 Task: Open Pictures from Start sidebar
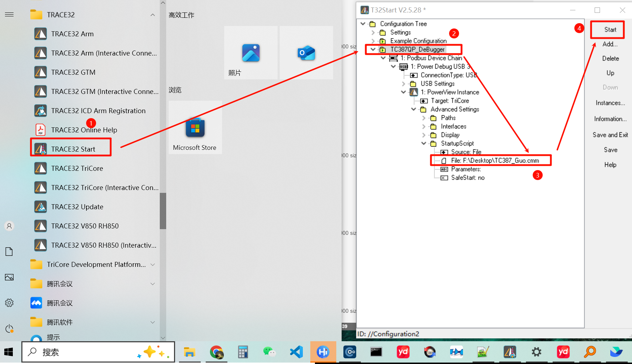(9, 277)
